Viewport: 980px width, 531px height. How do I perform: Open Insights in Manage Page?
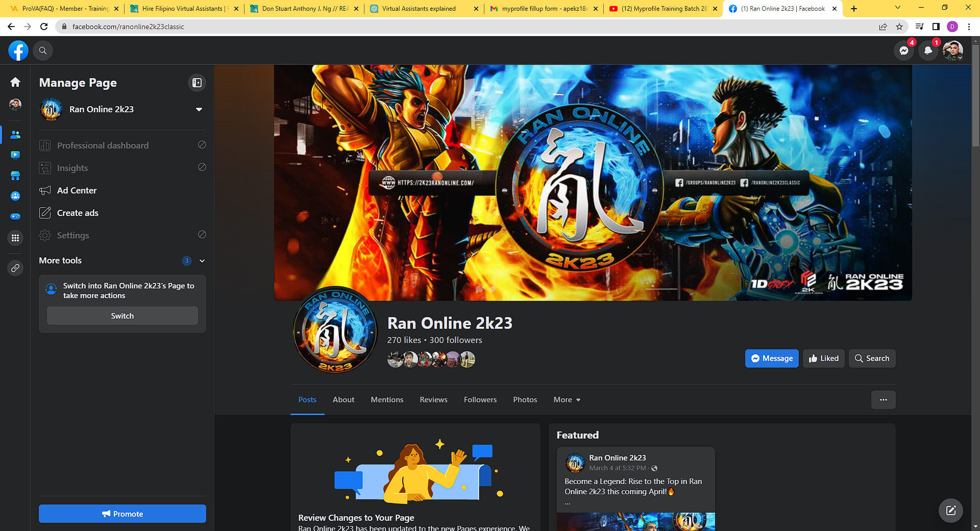[x=122, y=168]
